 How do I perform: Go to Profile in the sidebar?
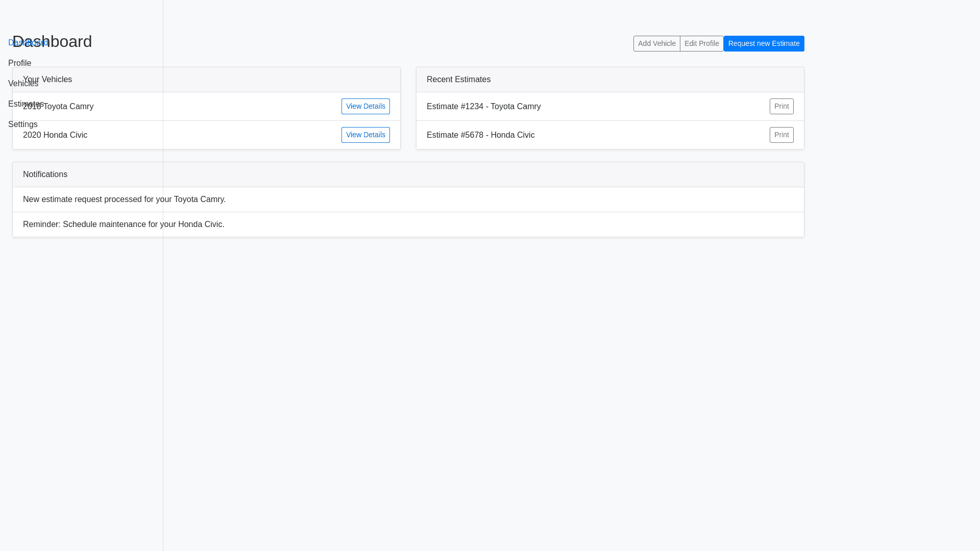point(19,63)
